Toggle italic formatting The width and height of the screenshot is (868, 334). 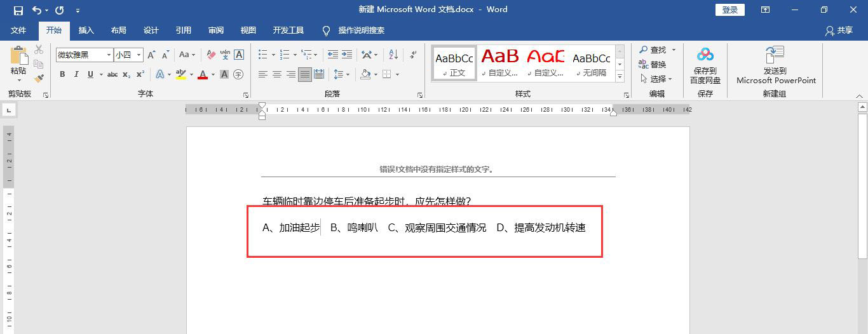(x=76, y=75)
